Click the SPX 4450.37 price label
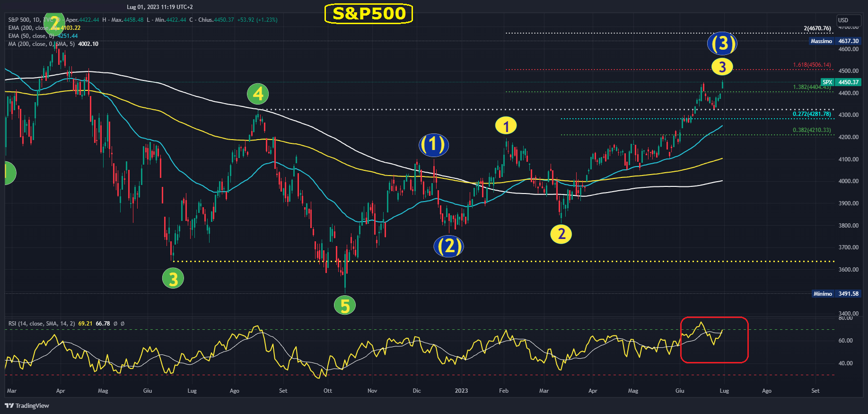The width and height of the screenshot is (868, 414). [x=841, y=82]
